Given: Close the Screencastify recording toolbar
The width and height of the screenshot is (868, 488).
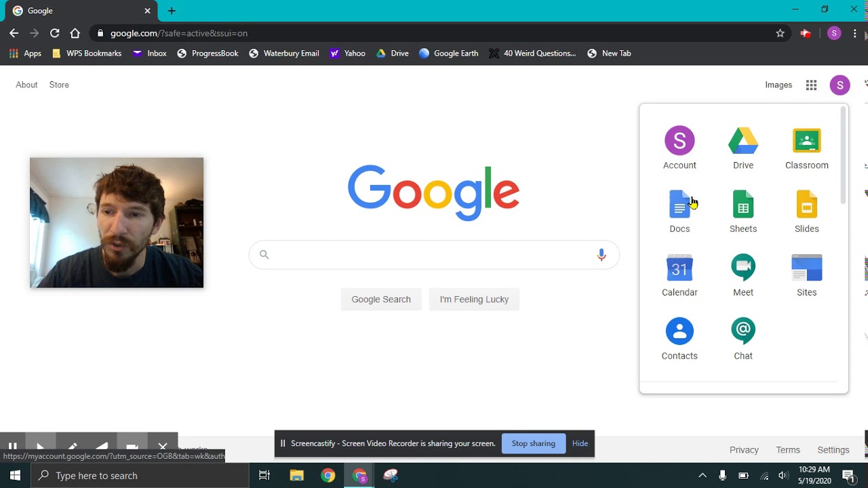Looking at the screenshot, I should point(163,446).
